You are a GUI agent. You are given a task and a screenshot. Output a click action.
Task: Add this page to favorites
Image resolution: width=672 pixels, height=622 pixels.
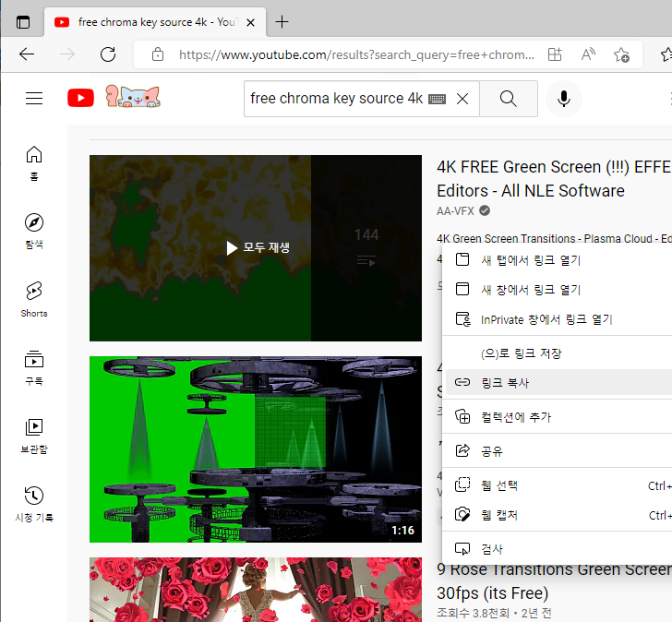coord(621,54)
